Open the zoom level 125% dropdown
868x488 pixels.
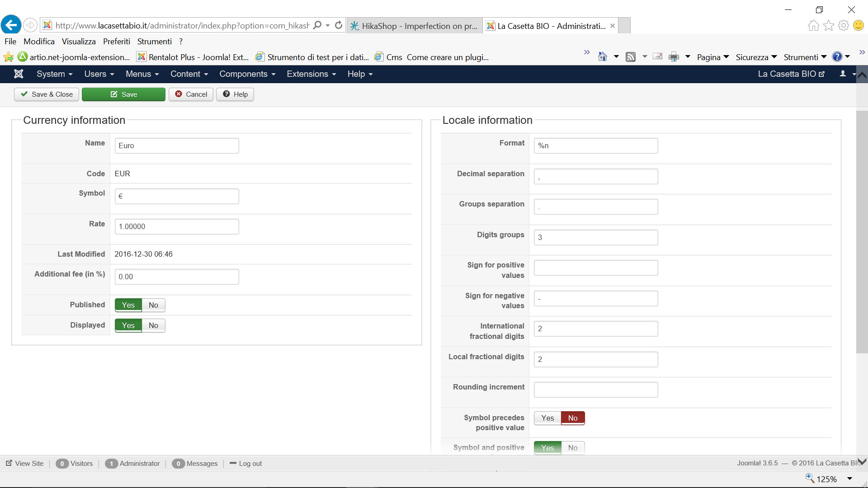pos(849,479)
